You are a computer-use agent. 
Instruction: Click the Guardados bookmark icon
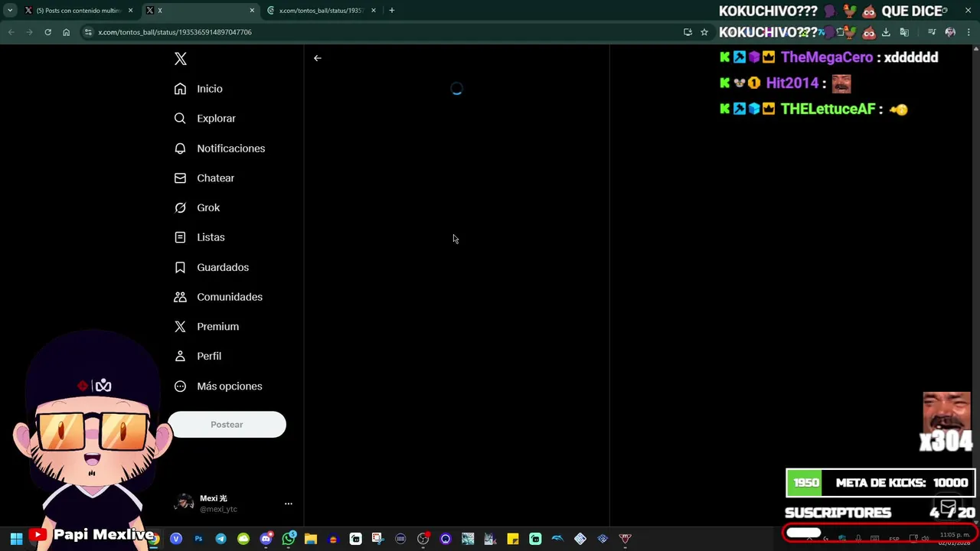tap(180, 267)
